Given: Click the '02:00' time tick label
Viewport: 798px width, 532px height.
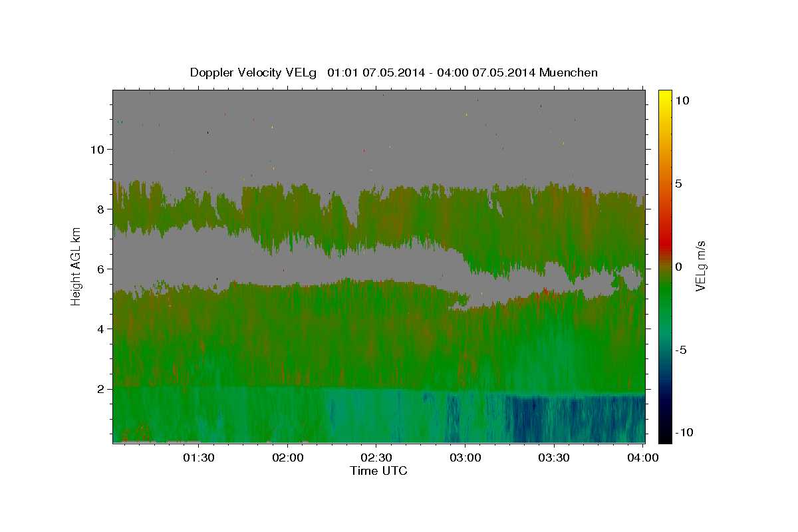Looking at the screenshot, I should tap(288, 458).
